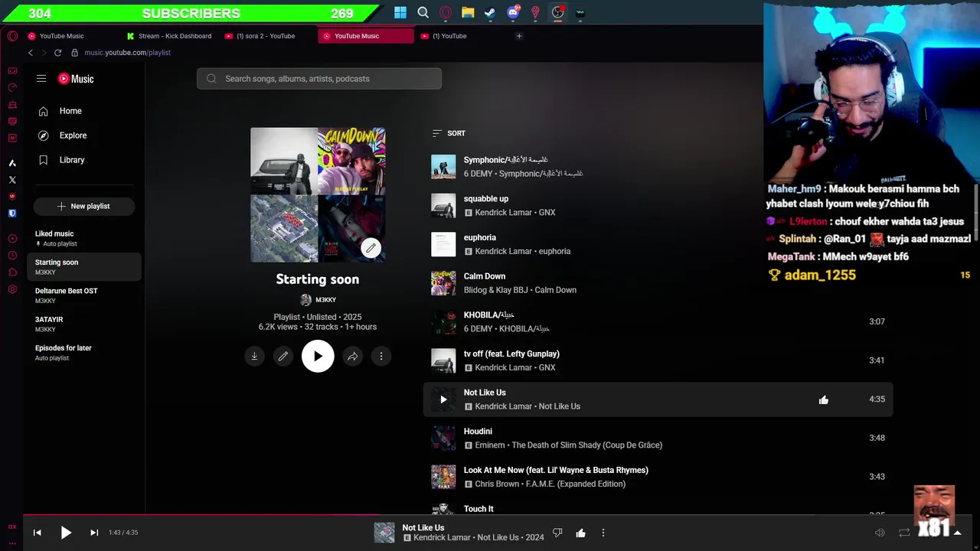Open playlist more options (three dots)
Image resolution: width=980 pixels, height=551 pixels.
click(381, 356)
